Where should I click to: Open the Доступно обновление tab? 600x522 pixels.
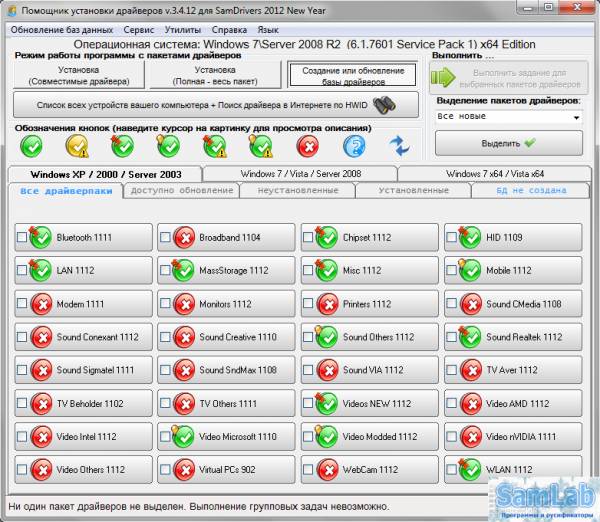(x=182, y=191)
